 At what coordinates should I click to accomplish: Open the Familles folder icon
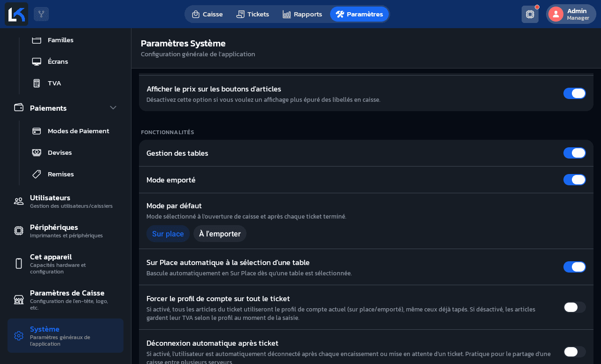[x=37, y=40]
